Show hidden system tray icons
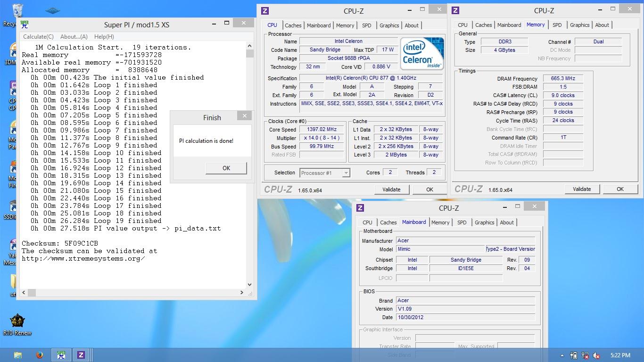This screenshot has width=644, height=362. 562,355
